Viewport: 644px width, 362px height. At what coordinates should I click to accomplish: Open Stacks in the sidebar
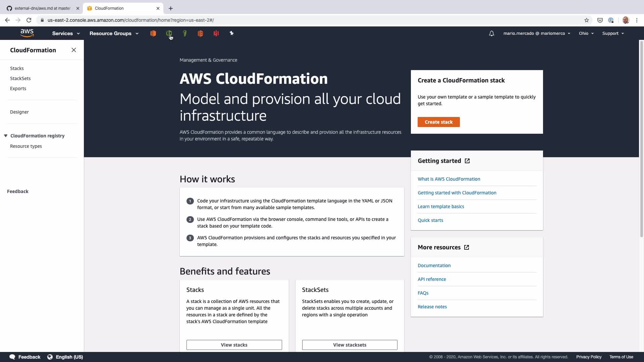(17, 68)
